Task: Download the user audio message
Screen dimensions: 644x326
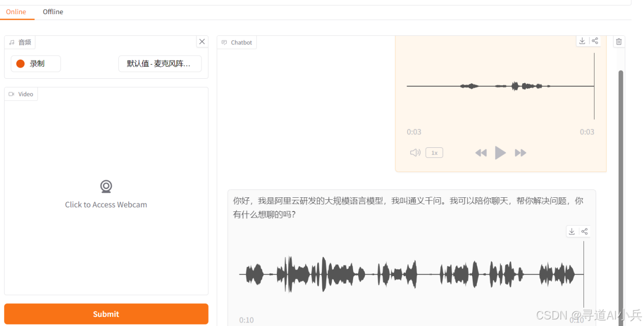Action: (582, 41)
